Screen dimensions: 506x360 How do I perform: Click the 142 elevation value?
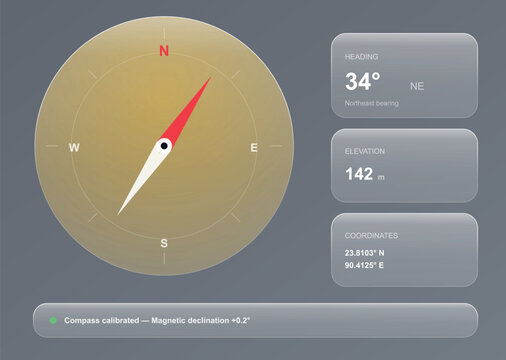(x=359, y=174)
